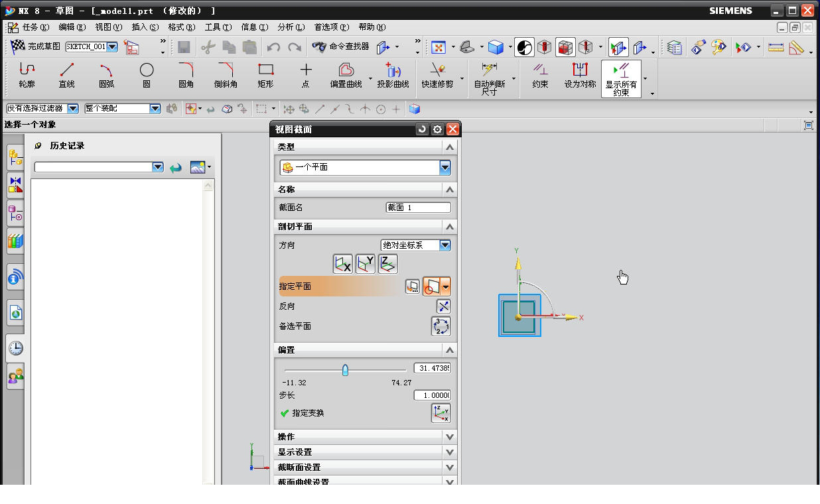This screenshot has width=820, height=504.
Task: Click the offset value field 31.4738
Action: tap(433, 368)
